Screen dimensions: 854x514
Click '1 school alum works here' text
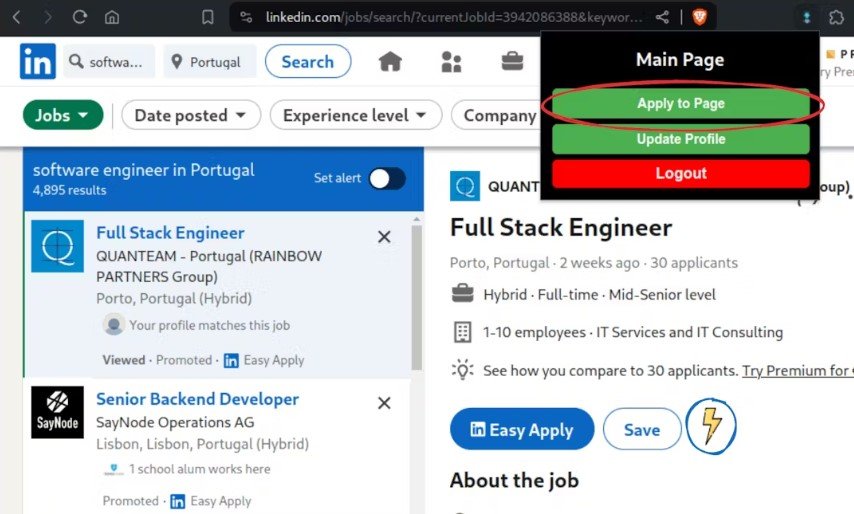pos(199,469)
